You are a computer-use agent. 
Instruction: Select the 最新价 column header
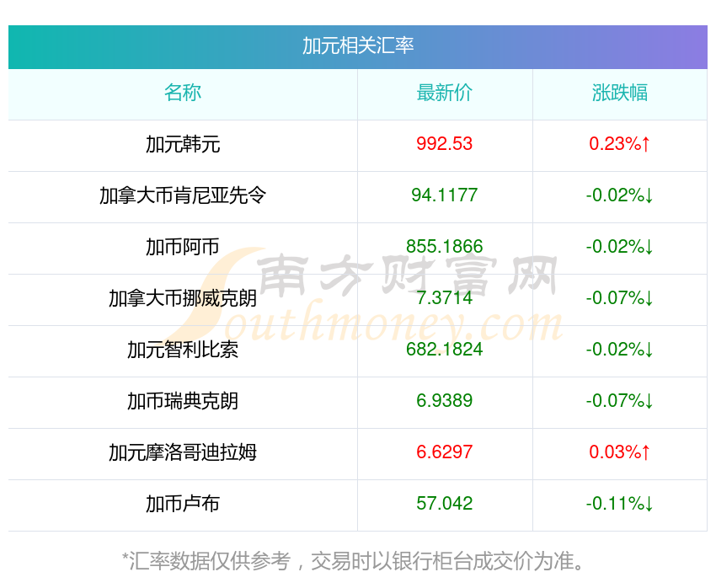point(444,93)
